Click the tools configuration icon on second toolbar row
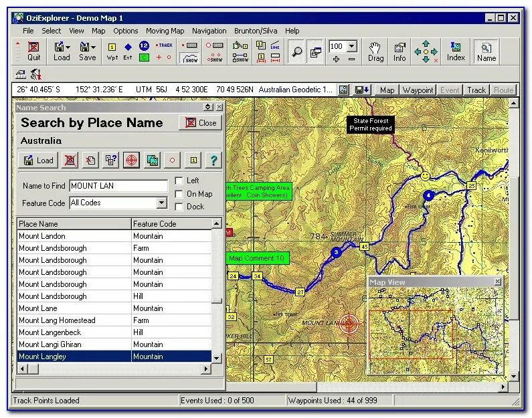The height and width of the screenshot is (418, 532). (35, 74)
